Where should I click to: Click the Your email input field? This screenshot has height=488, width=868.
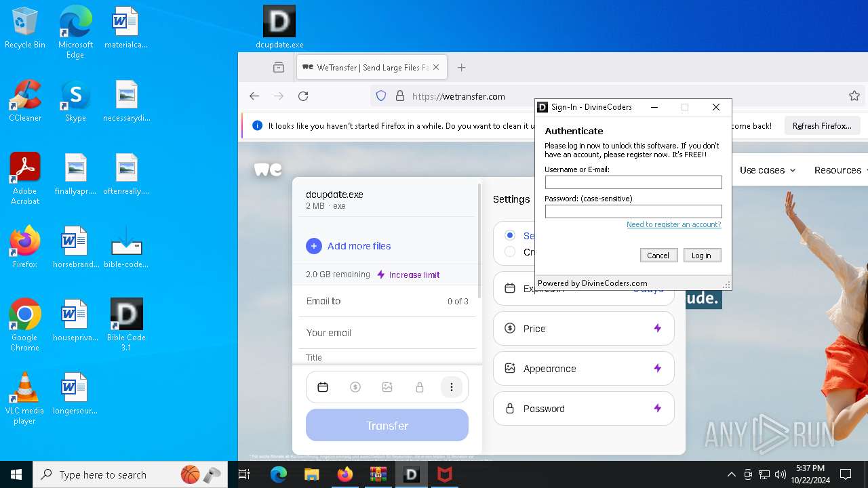(387, 333)
